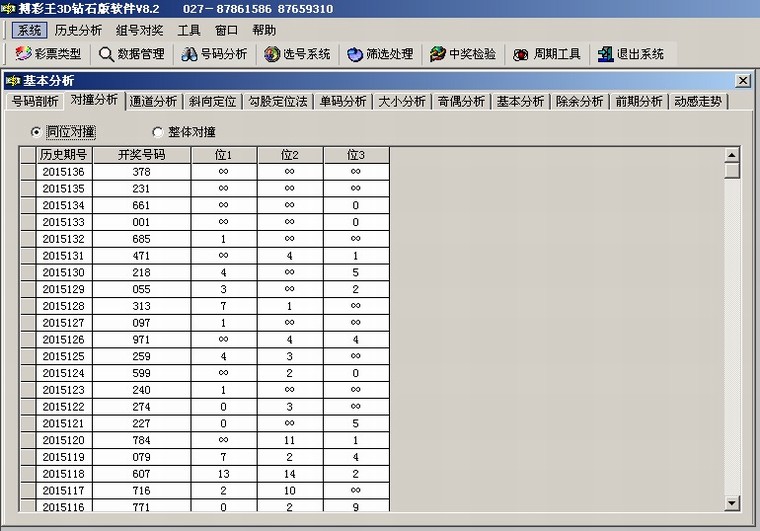Click the 历史期号 column header
760x531 pixels.
[64, 155]
